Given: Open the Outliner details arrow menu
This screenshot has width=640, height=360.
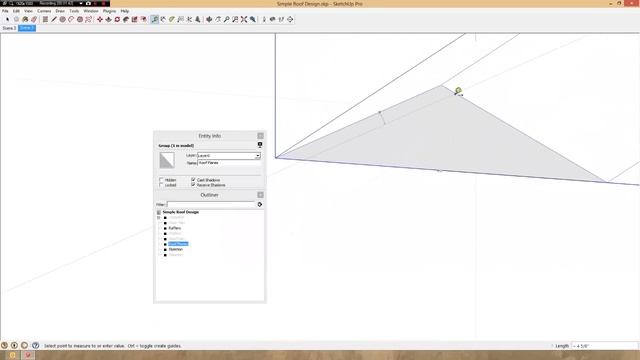Looking at the screenshot, I should click(260, 204).
